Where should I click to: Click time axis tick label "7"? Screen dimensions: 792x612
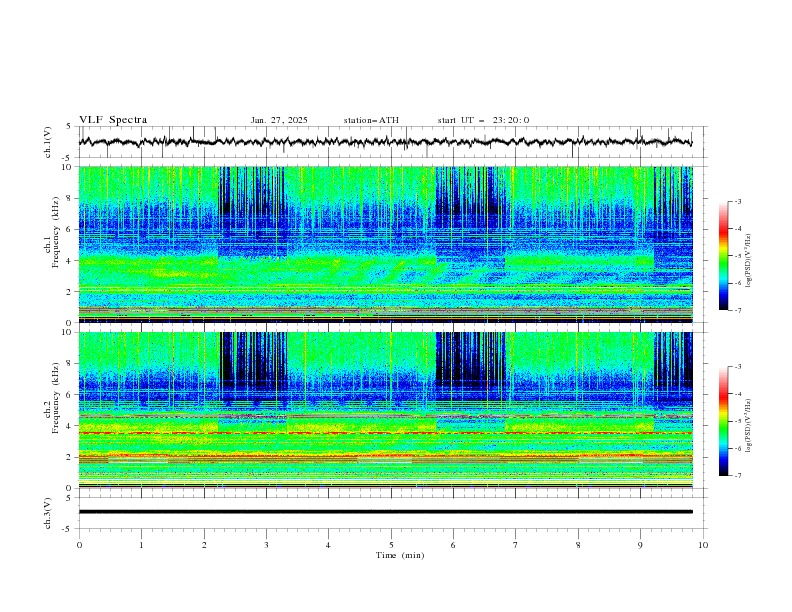[516, 545]
